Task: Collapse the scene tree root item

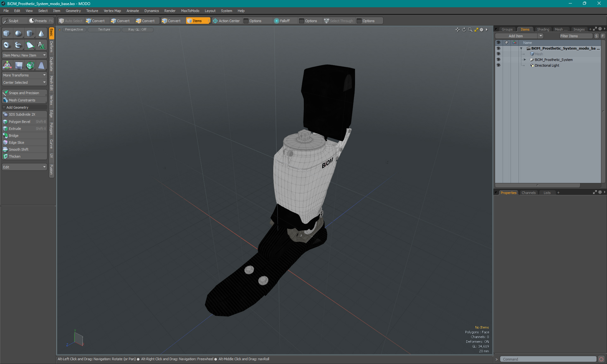Action: pos(521,48)
